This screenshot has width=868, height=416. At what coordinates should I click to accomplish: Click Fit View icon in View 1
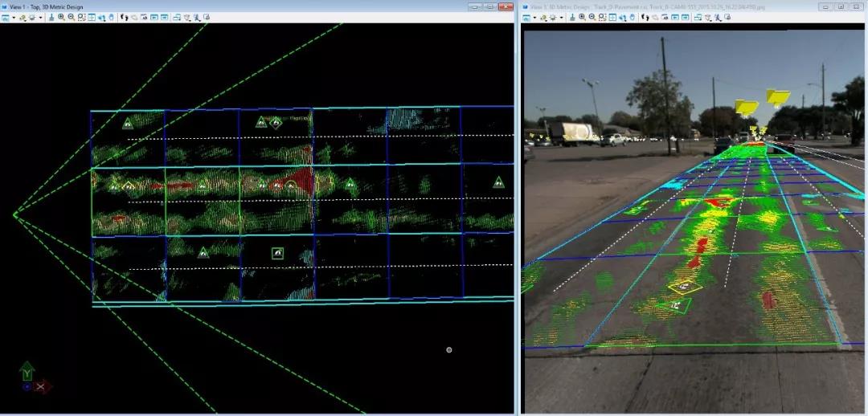[x=92, y=17]
